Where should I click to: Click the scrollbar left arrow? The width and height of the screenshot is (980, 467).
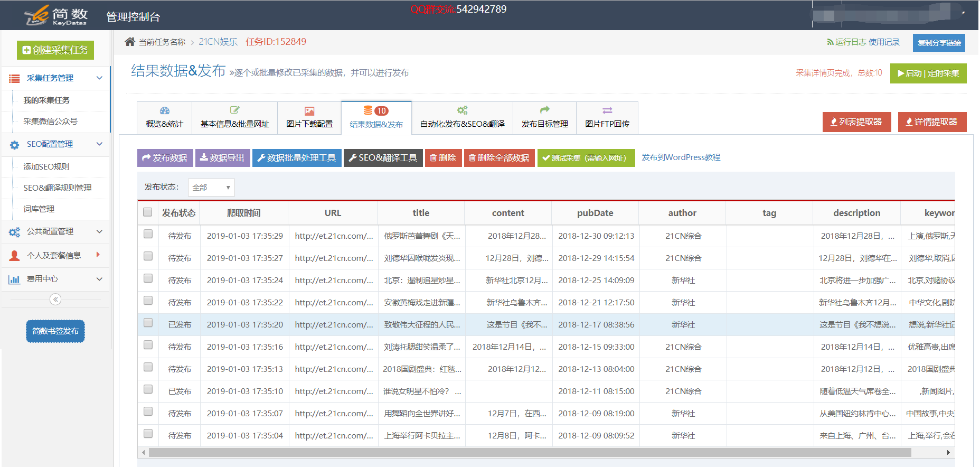(144, 453)
